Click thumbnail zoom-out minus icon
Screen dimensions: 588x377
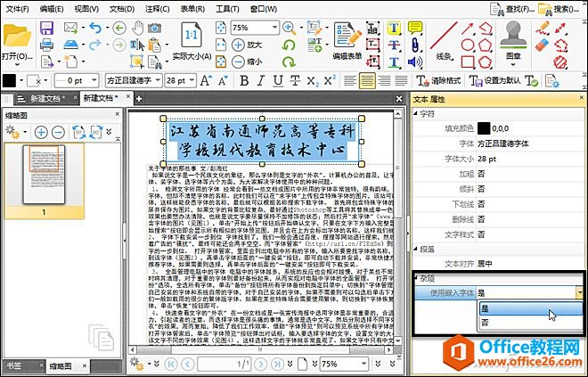[57, 132]
